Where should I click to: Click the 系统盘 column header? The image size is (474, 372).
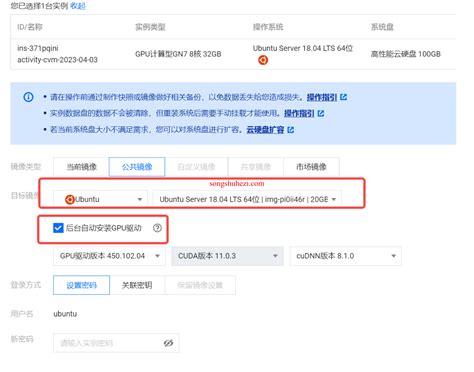coord(382,27)
